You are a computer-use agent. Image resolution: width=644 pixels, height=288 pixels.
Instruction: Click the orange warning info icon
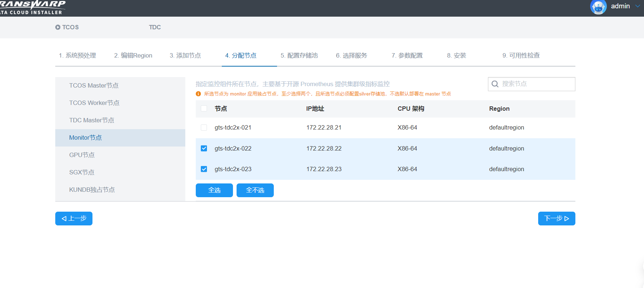tap(198, 94)
